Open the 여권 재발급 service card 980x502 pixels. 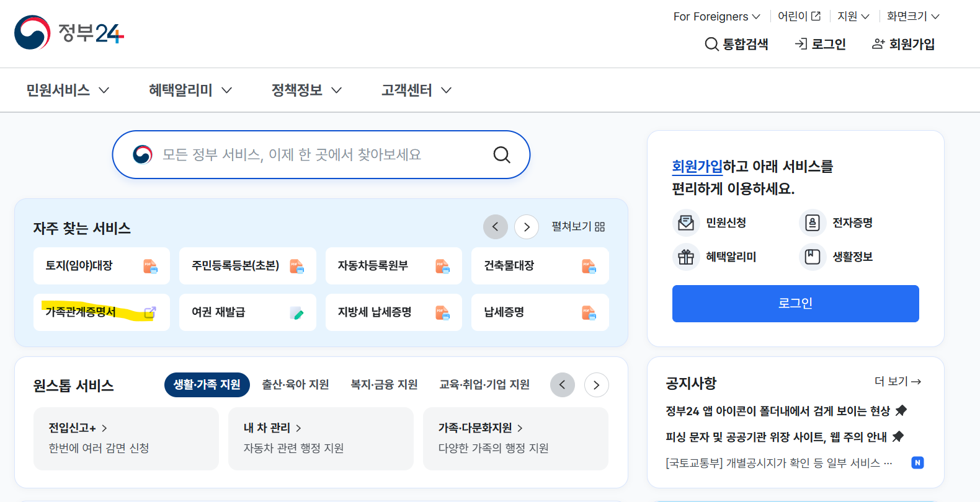coord(247,312)
